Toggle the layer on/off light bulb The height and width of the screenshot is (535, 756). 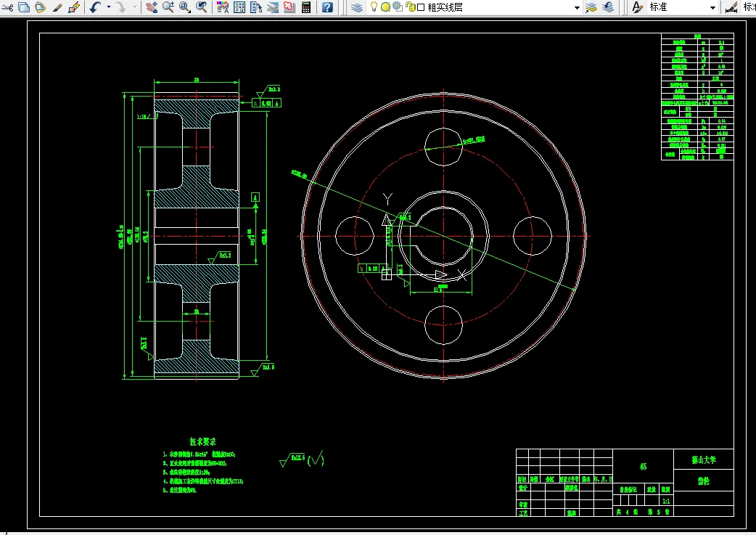[x=374, y=7]
